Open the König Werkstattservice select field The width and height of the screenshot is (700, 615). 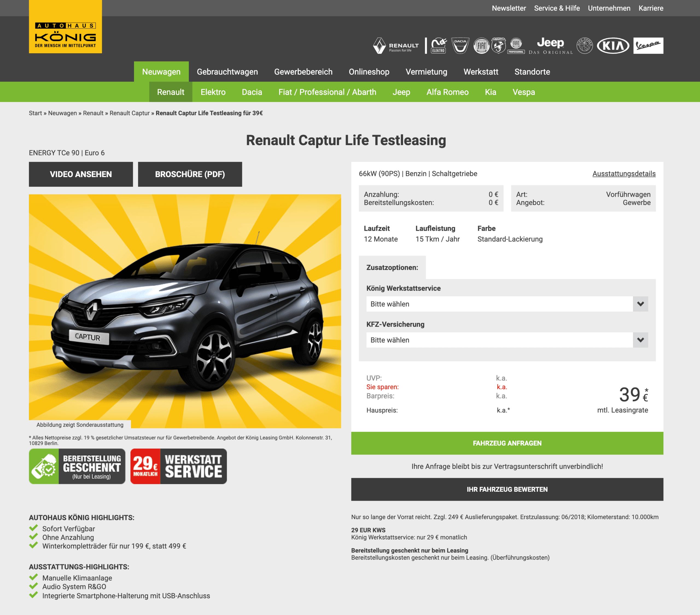point(507,304)
